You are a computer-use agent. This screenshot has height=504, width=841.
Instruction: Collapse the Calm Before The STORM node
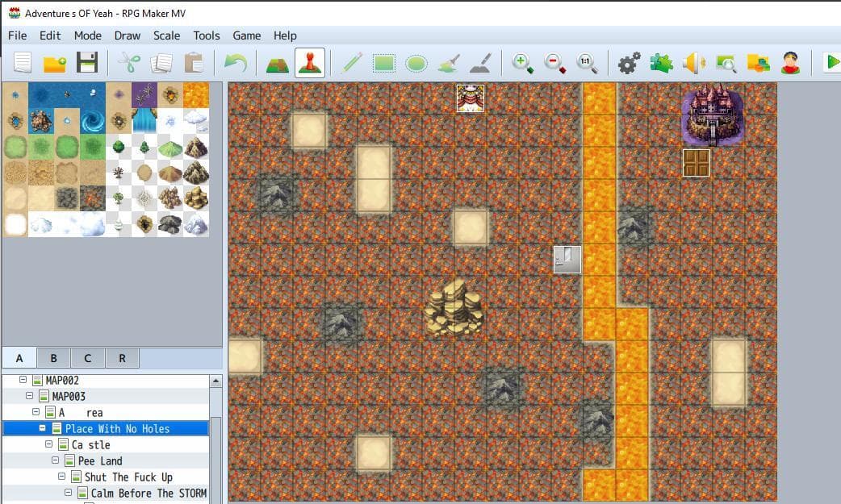click(68, 492)
